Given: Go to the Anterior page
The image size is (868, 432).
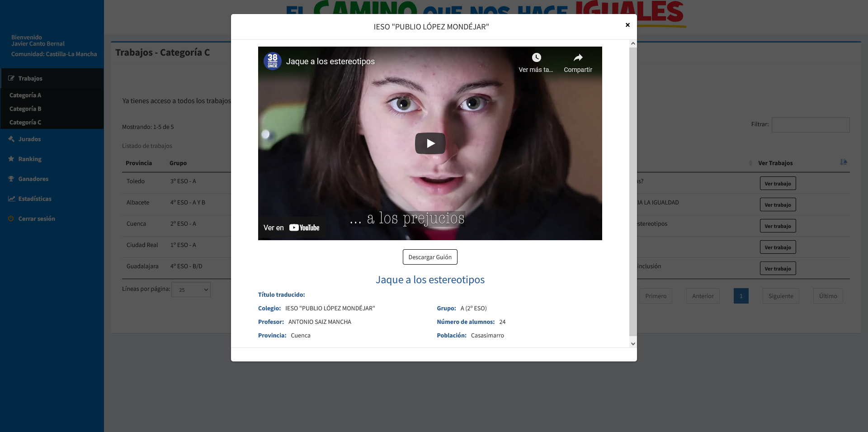Looking at the screenshot, I should [703, 296].
